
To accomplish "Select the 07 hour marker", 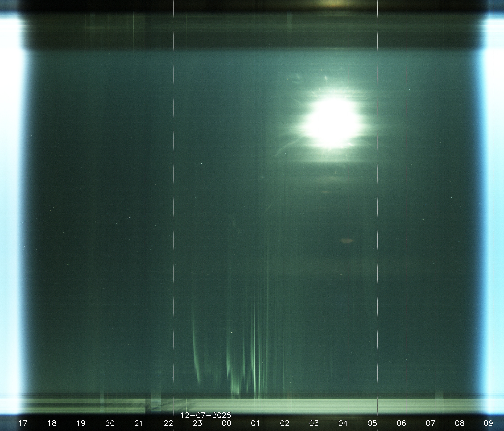I will point(430,423).
